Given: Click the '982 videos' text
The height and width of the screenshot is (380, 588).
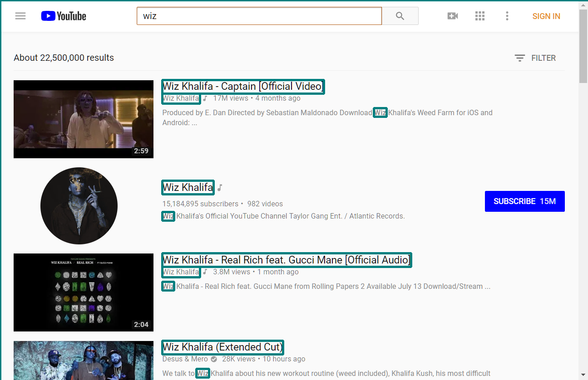Looking at the screenshot, I should tap(265, 204).
